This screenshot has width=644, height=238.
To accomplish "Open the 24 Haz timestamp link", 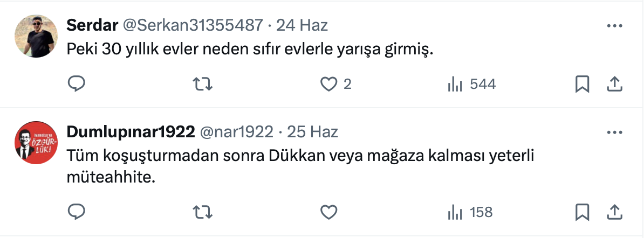I will (306, 25).
